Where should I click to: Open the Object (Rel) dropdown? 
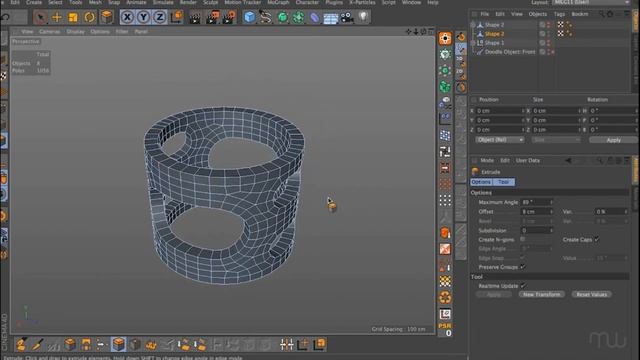pyautogui.click(x=500, y=140)
